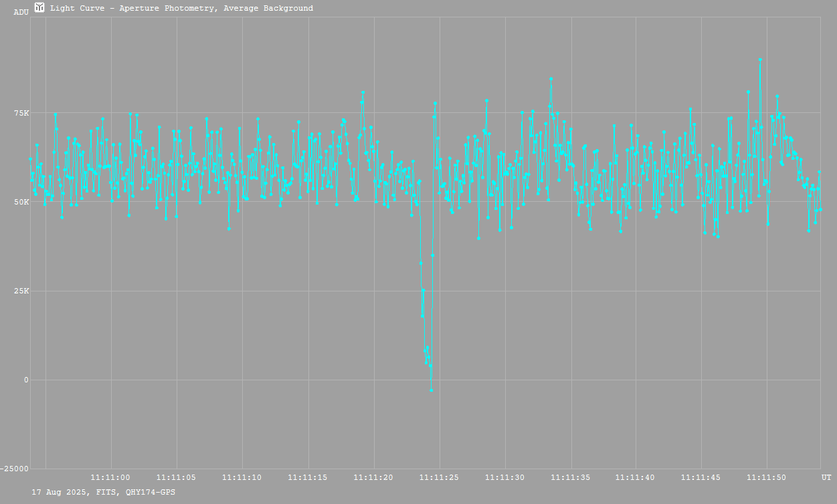Click the 50K label on the vertical axis

tap(21, 202)
